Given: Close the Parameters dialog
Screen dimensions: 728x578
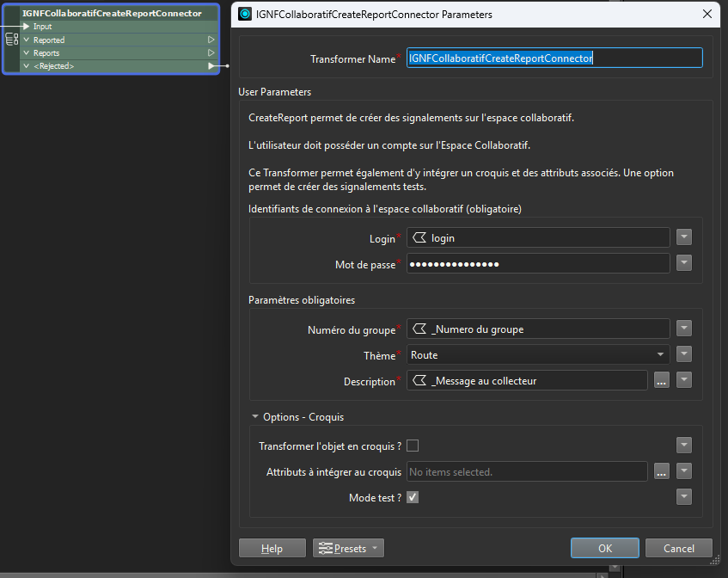Looking at the screenshot, I should 707,14.
